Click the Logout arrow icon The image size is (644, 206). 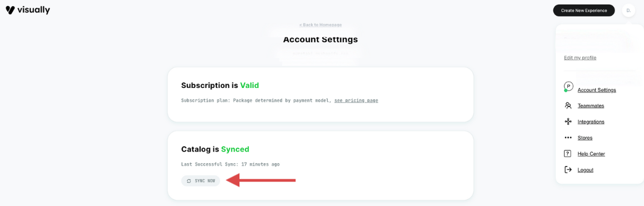coord(568,170)
